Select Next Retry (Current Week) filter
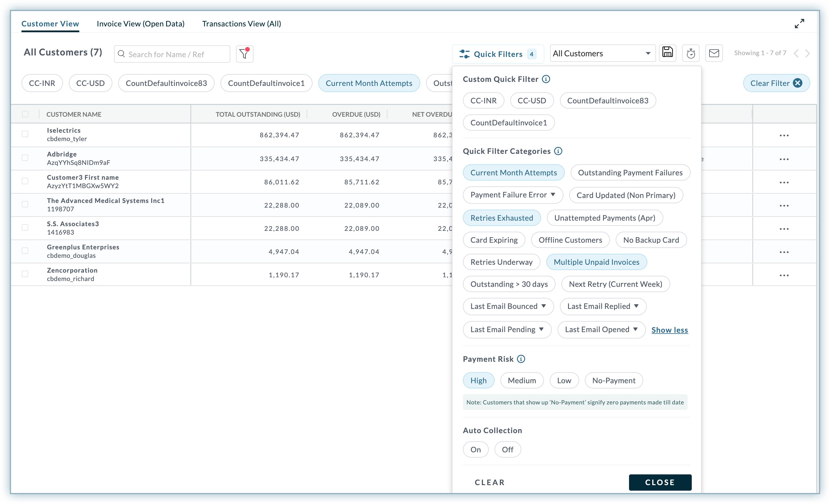 point(615,284)
